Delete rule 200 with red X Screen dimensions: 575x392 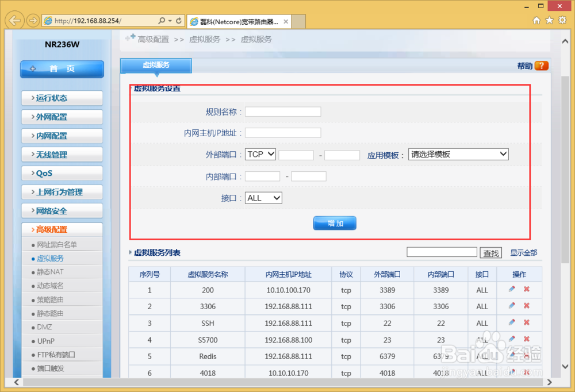527,289
